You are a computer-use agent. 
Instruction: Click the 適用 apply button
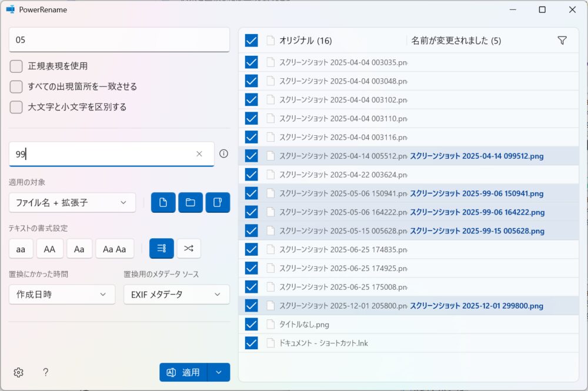[x=183, y=372]
